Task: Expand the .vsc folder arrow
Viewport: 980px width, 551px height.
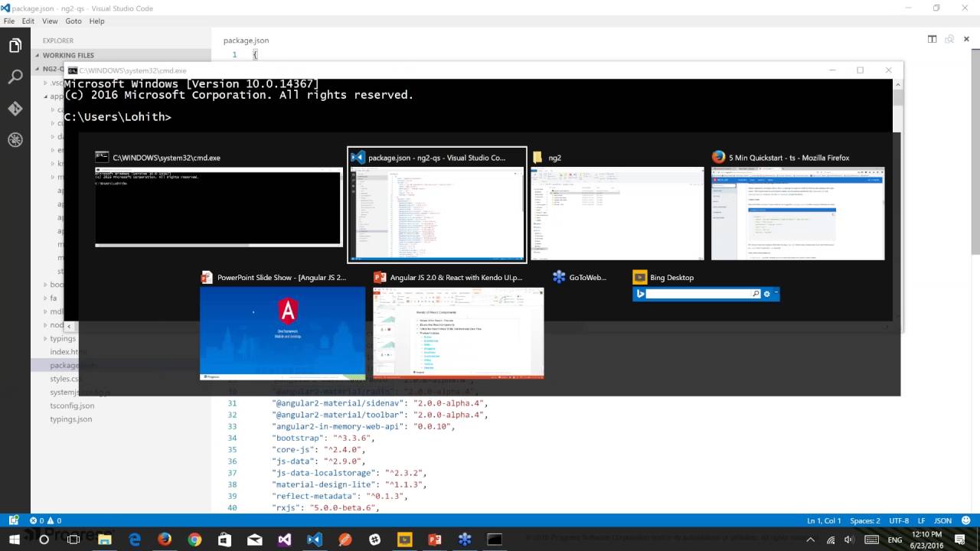Action: 45,83
